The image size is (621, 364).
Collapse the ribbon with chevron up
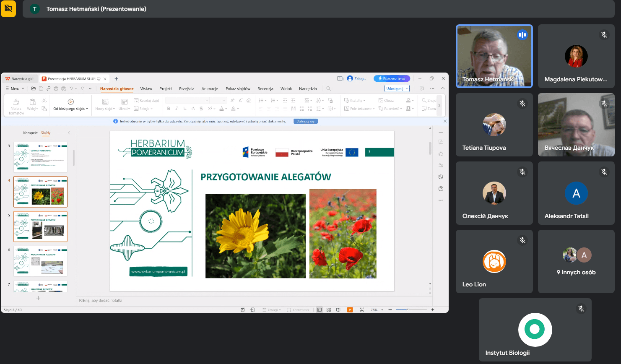442,88
